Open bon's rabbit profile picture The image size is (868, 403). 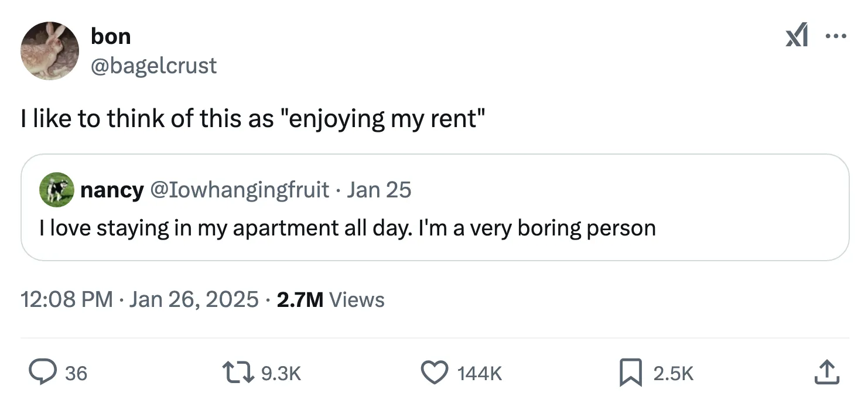[49, 50]
